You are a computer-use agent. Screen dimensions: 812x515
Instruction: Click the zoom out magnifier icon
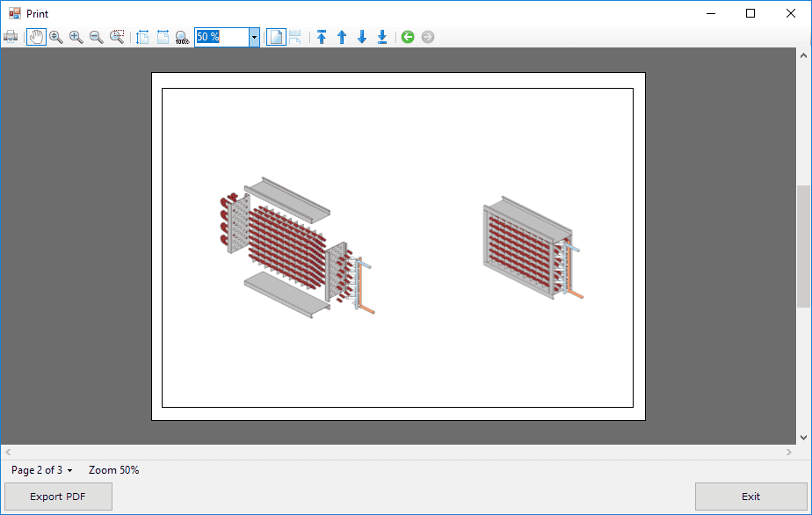[x=97, y=37]
